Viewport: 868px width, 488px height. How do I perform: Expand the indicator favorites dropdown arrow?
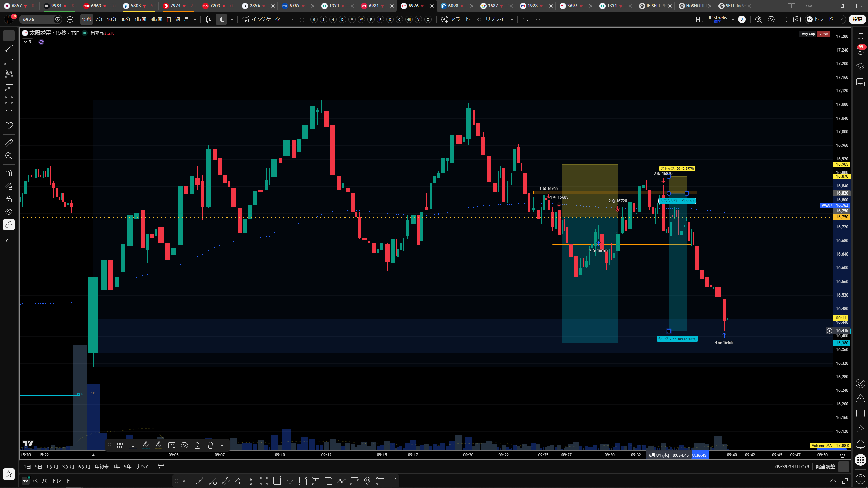pos(292,19)
